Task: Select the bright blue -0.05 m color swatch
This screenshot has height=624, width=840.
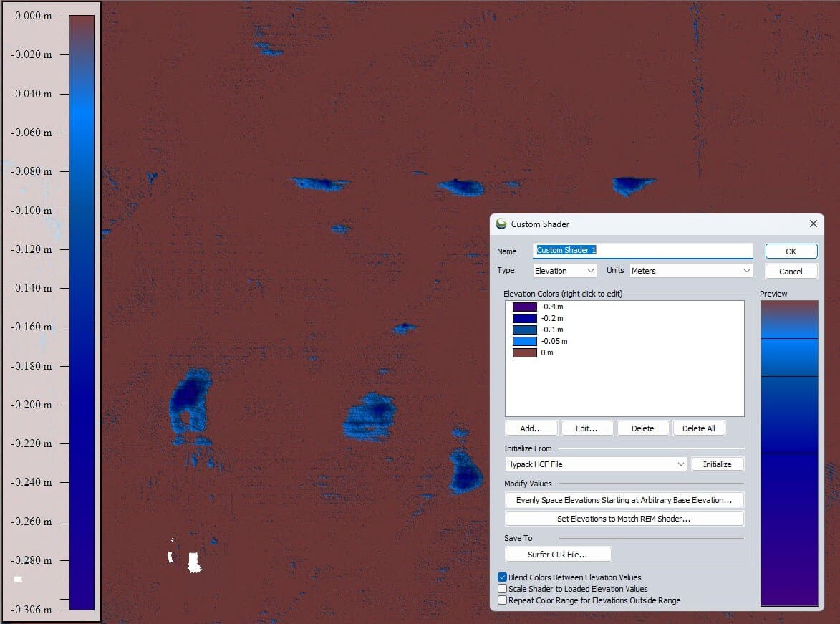Action: (x=524, y=341)
